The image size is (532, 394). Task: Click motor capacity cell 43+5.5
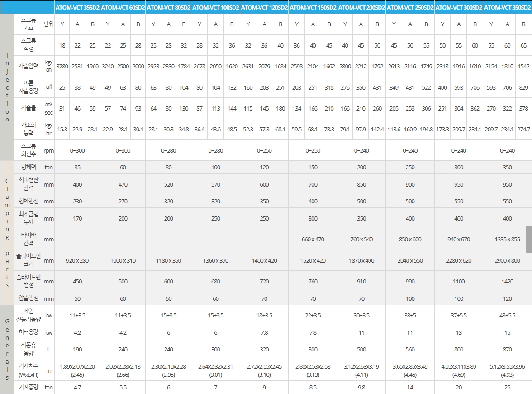tap(507, 315)
